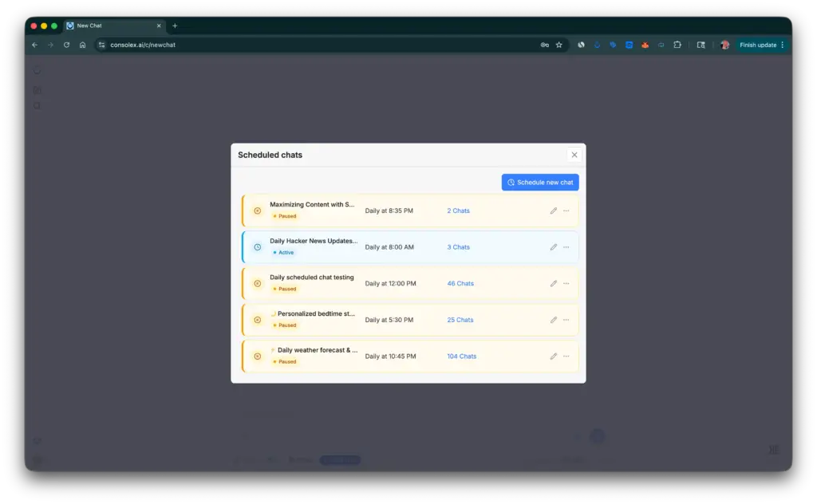
Task: Click the bookmark star in the address bar
Action: [558, 45]
